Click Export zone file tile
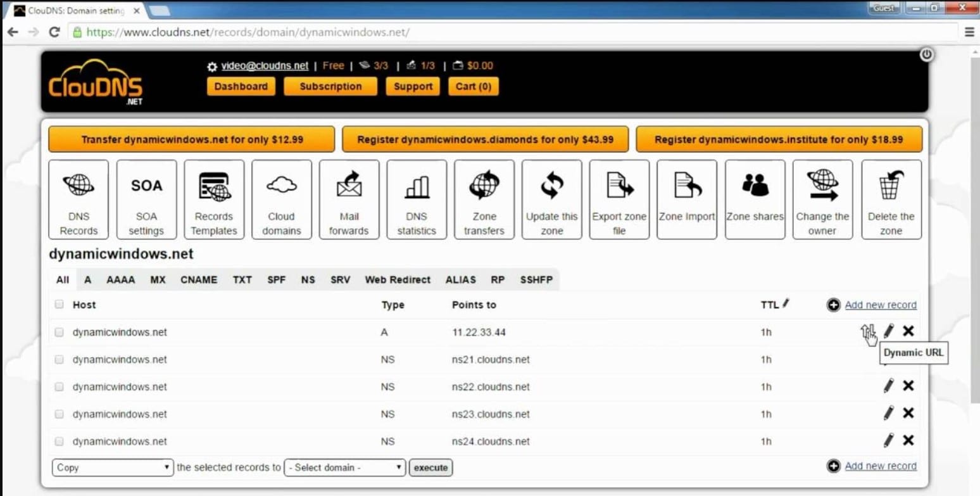 [x=619, y=200]
